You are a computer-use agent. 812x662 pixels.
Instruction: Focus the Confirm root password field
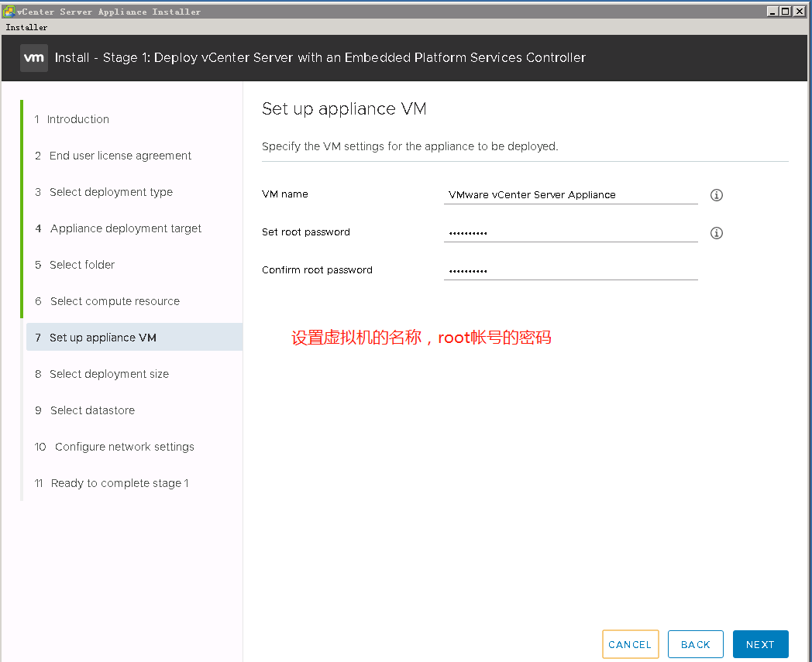click(x=571, y=271)
